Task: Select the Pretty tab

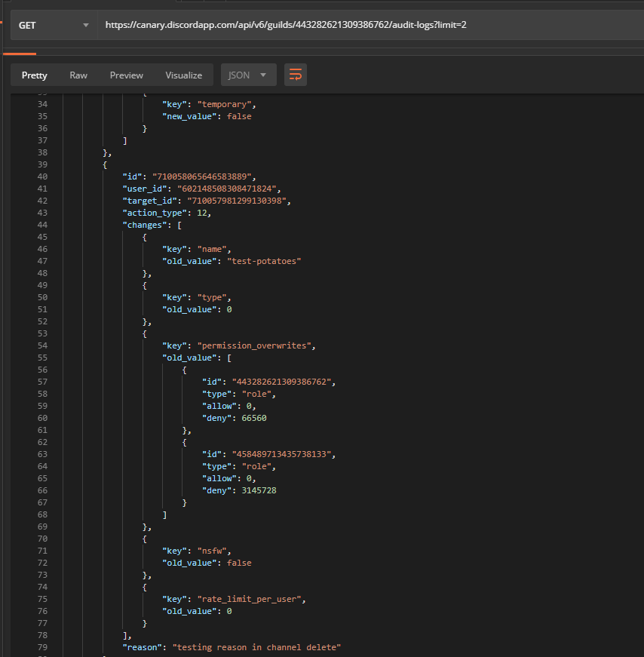Action: (x=34, y=75)
